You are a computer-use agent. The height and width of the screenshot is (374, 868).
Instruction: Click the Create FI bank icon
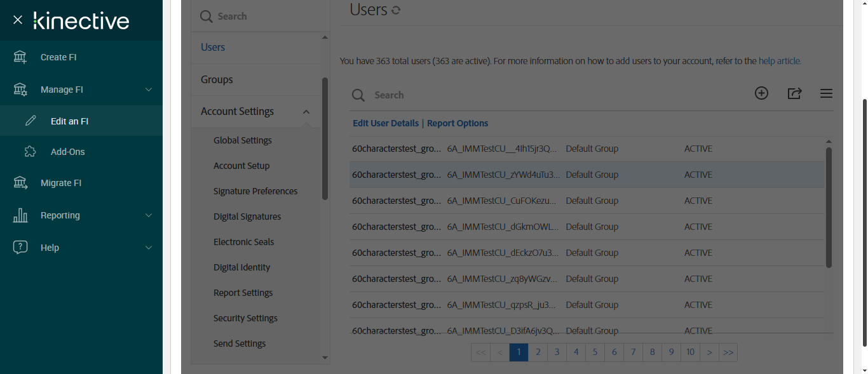click(x=20, y=57)
